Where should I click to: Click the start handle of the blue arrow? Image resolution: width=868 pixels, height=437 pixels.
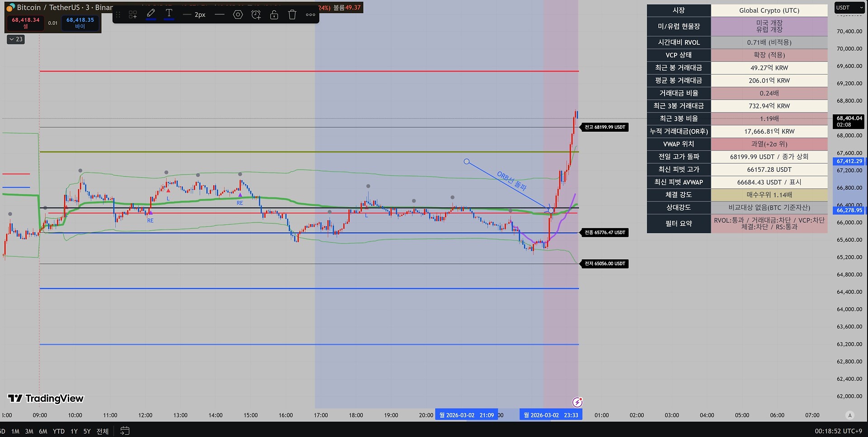467,161
